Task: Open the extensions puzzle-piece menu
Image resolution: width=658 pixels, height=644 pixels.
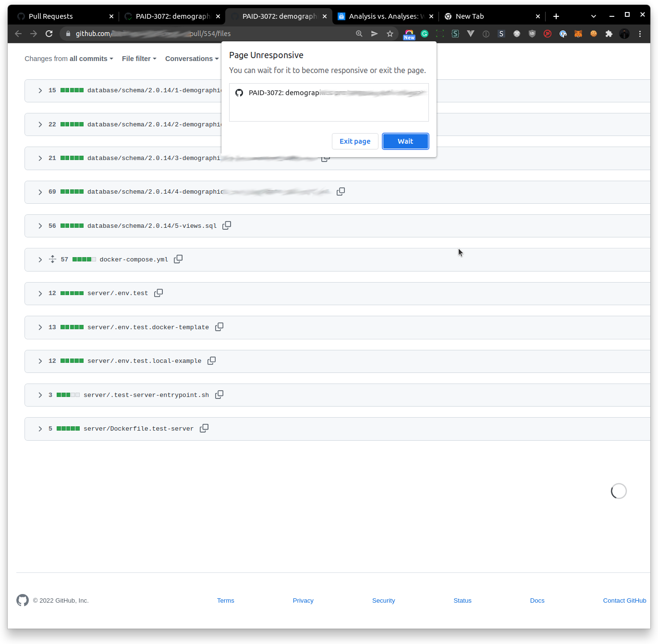Action: pyautogui.click(x=609, y=34)
